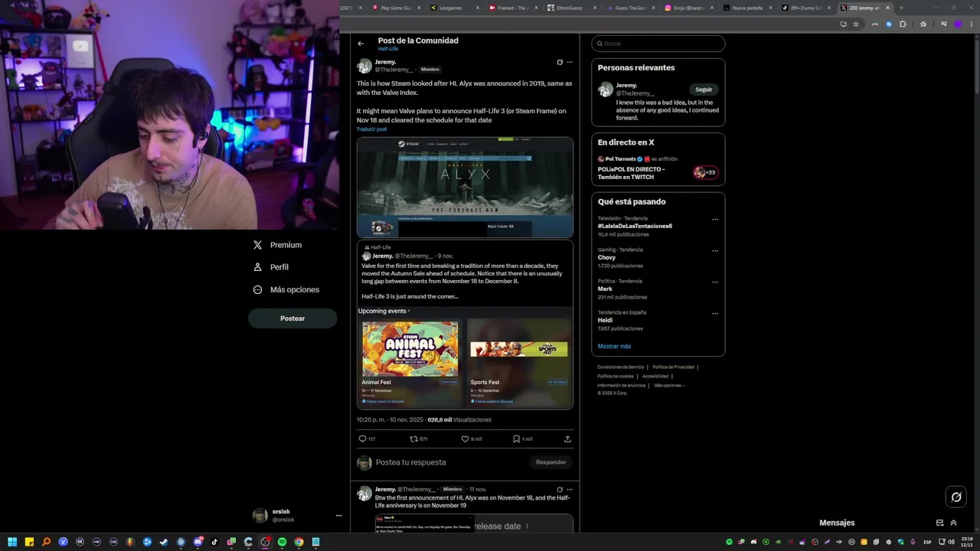Click the reply icon showing 117
980x551 pixels.
(363, 439)
